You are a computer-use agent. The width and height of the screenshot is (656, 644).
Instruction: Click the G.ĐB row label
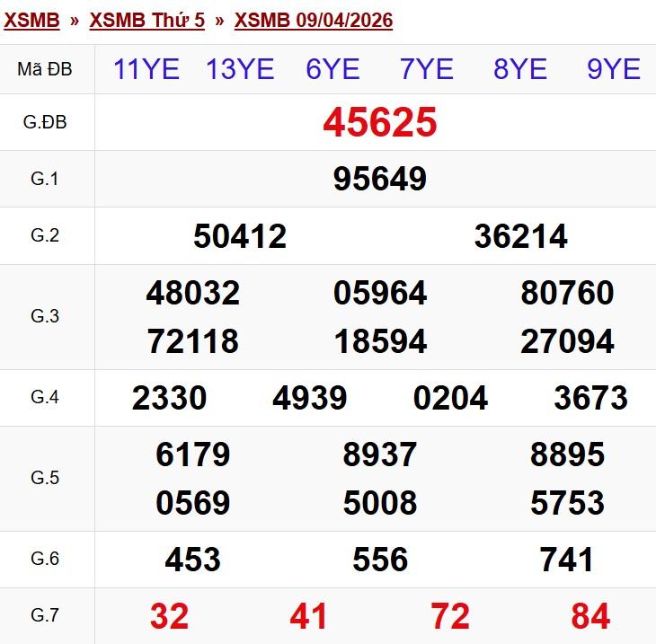45,122
